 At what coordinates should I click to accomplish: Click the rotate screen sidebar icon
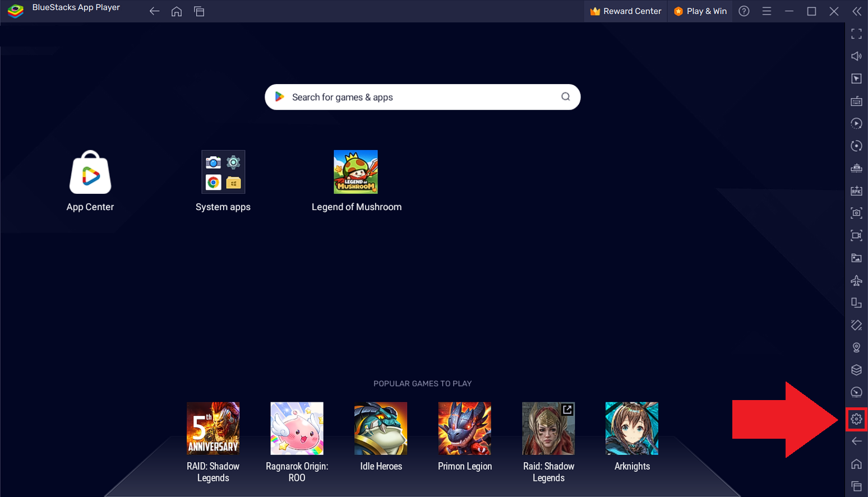click(x=856, y=325)
